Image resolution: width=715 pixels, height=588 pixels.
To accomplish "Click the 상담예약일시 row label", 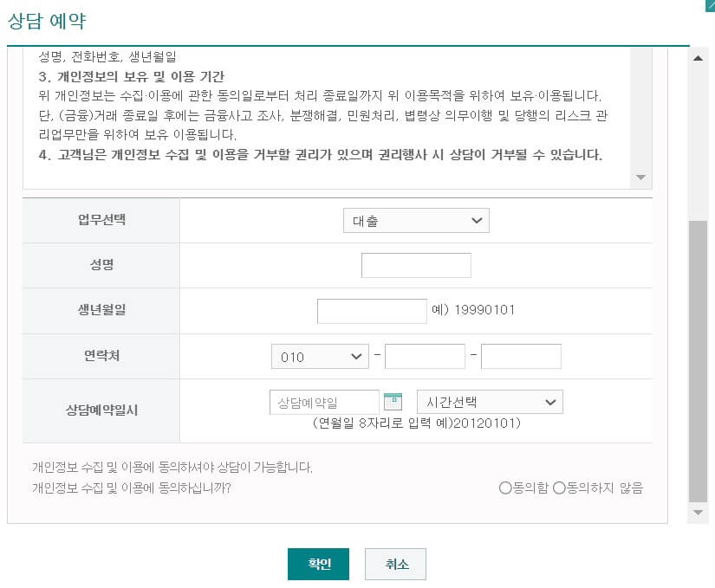I will click(x=101, y=410).
